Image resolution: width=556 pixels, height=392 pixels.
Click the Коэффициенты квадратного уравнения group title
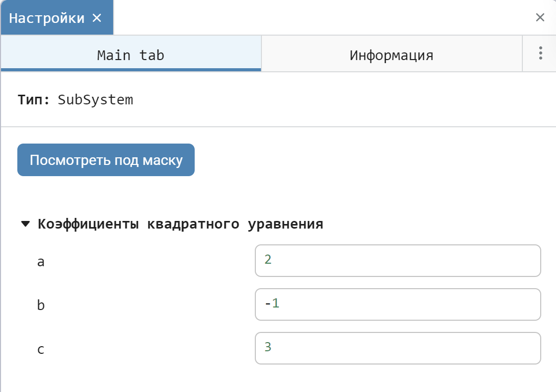click(180, 225)
